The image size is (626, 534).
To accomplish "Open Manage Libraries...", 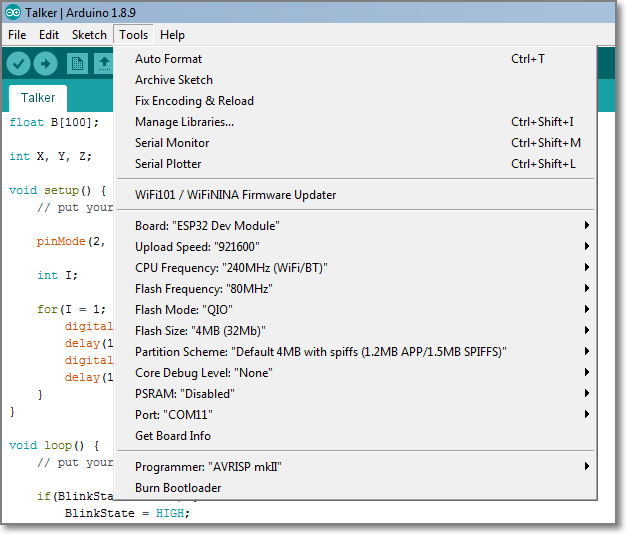I will point(355,122).
